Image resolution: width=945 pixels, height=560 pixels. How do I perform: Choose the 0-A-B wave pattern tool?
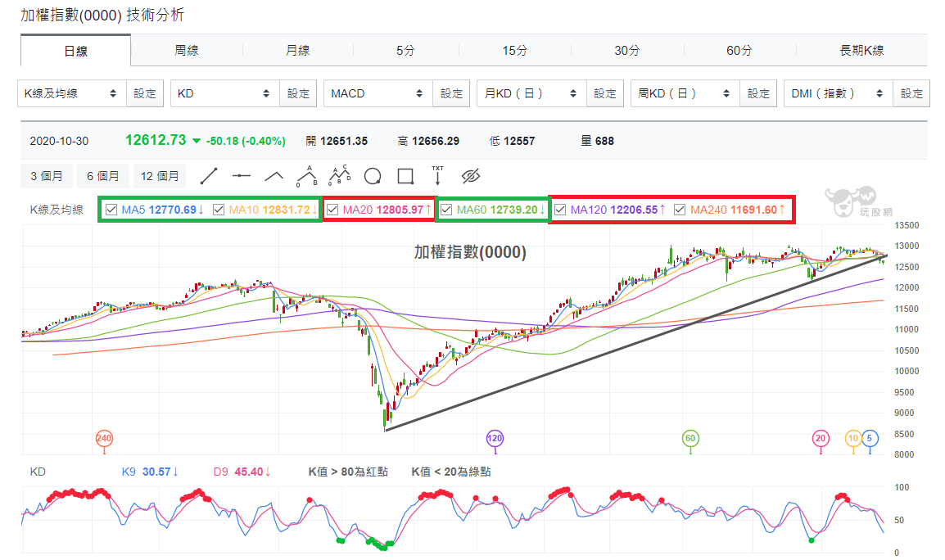(x=306, y=175)
